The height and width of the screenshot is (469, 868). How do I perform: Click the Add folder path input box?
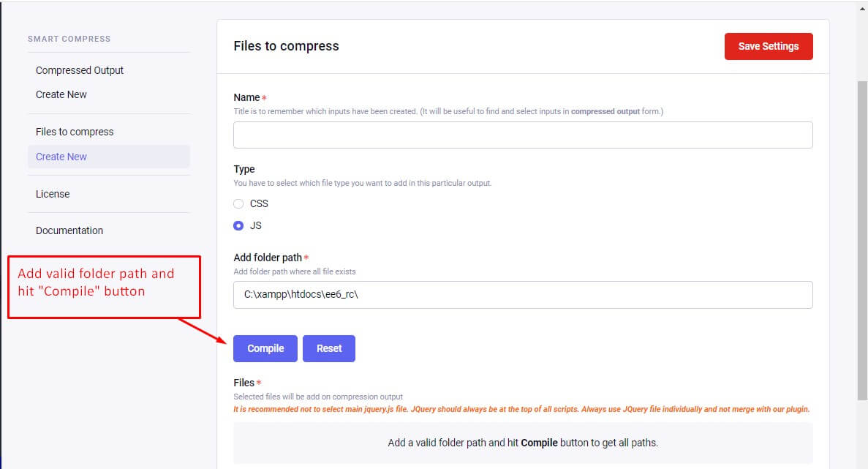point(523,295)
